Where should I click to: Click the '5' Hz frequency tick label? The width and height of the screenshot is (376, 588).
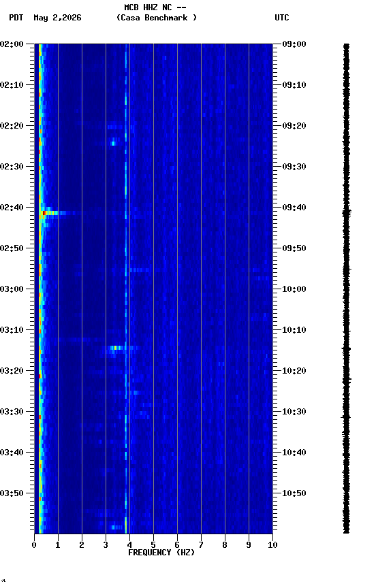tap(153, 545)
